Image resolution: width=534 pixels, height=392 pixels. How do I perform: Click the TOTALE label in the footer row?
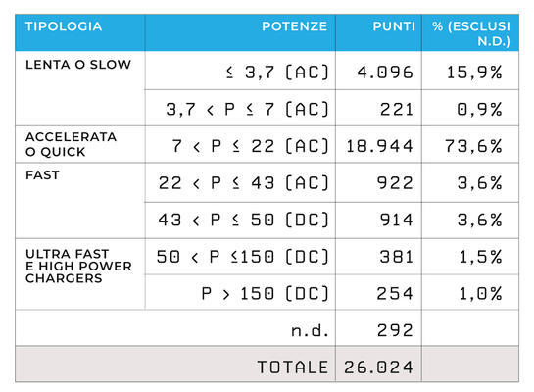point(293,367)
